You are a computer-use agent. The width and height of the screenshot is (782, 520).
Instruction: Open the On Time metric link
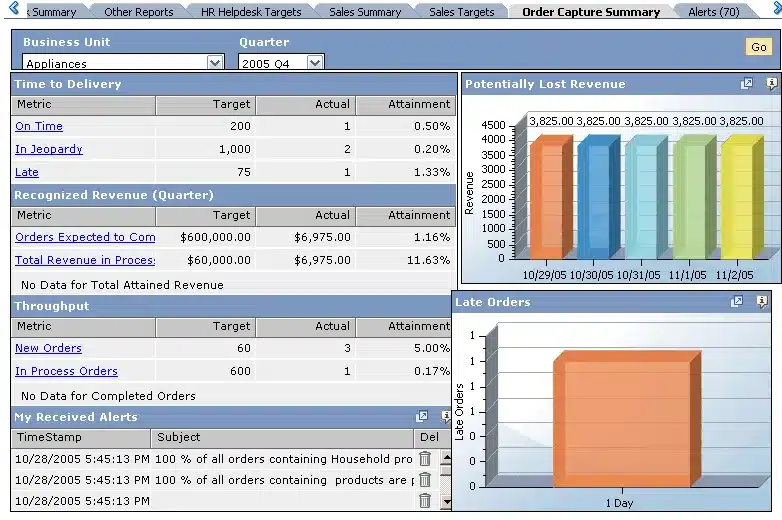pyautogui.click(x=39, y=126)
